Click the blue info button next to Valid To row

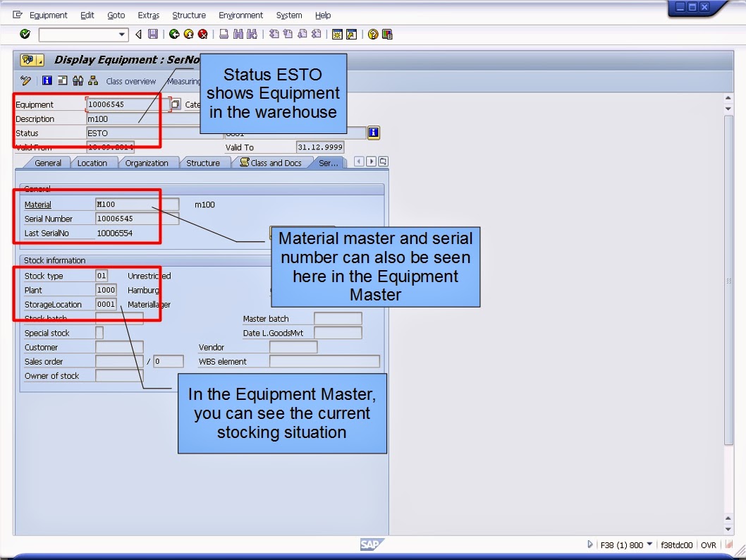[x=374, y=133]
